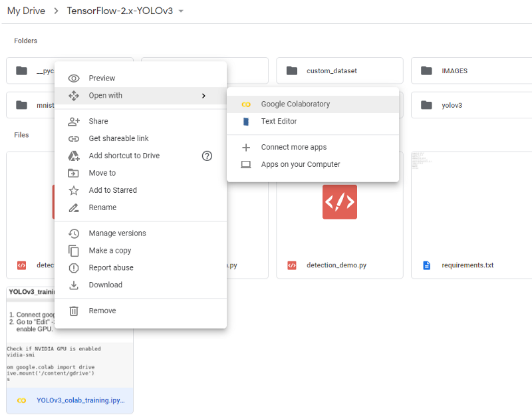
Task: Click the small code icon beside detection_demo.py
Action: tap(292, 265)
